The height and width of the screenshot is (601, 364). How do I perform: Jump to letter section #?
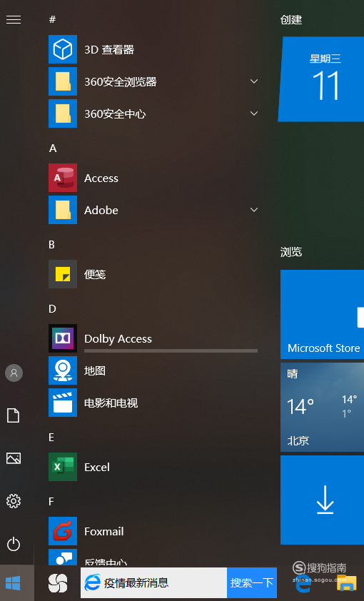(53, 19)
